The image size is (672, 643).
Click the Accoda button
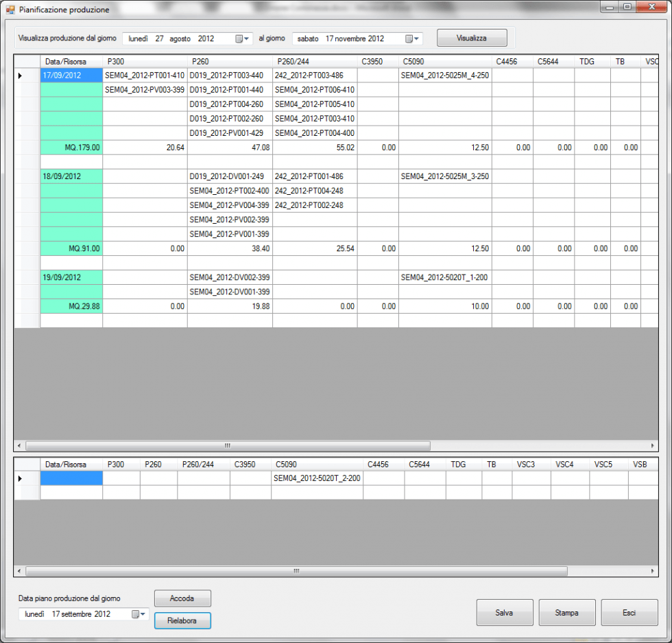point(182,598)
